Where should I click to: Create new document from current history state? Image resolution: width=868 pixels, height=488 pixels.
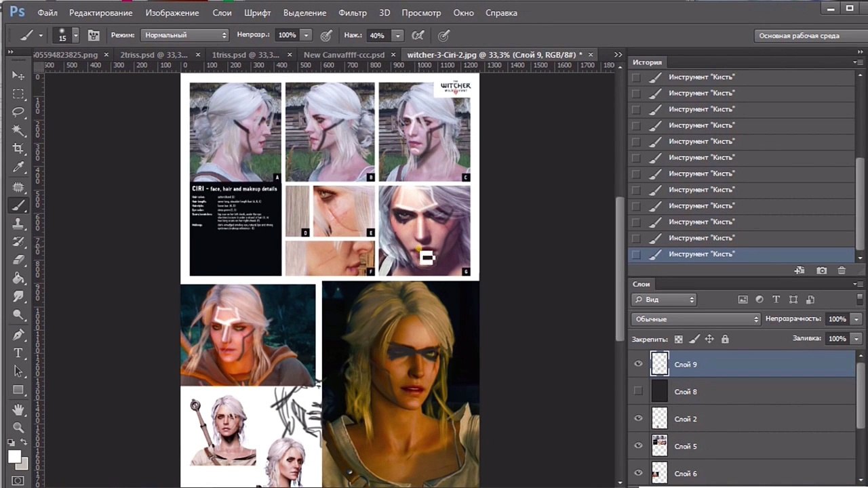pos(800,270)
